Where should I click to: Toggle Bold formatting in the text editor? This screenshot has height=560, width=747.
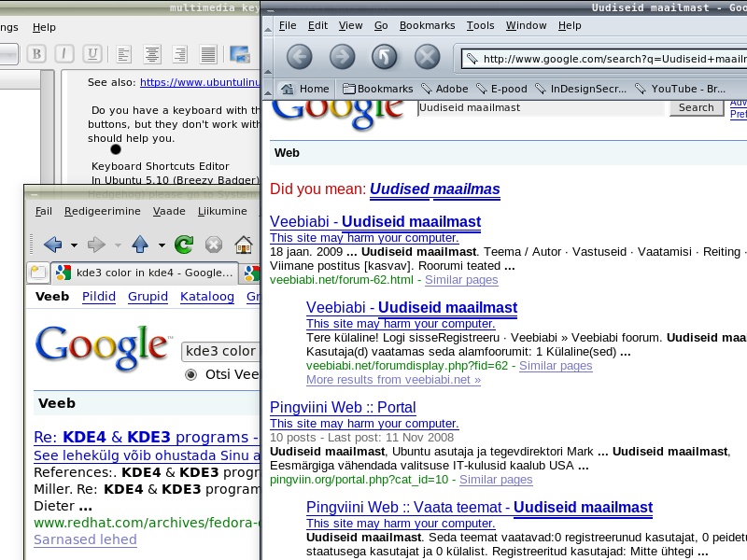tap(36, 53)
